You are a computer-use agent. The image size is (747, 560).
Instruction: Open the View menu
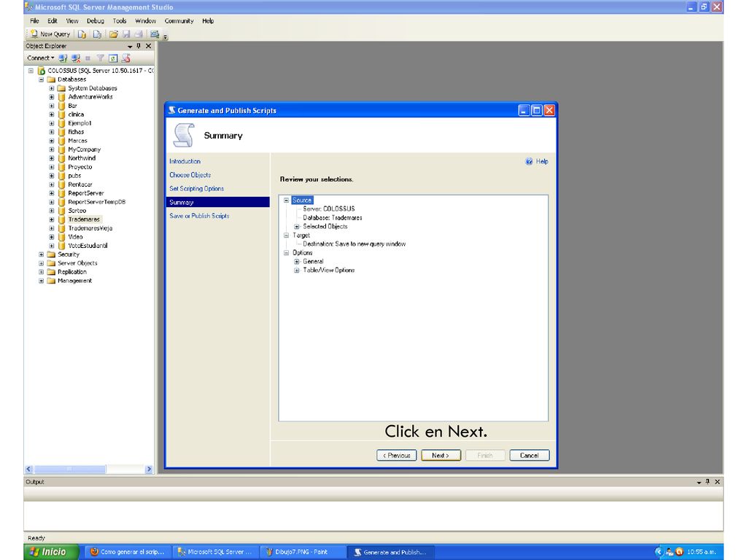tap(72, 21)
